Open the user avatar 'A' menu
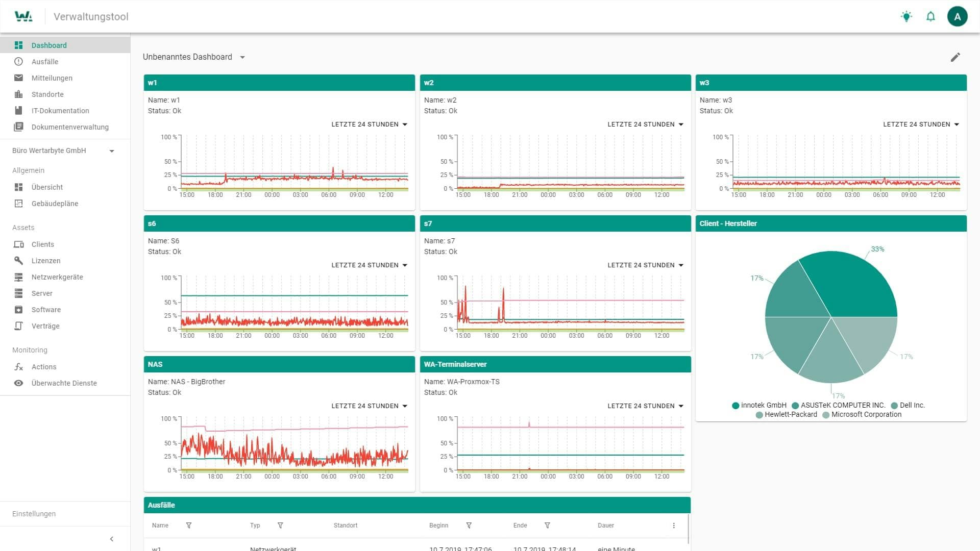This screenshot has height=551, width=980. 957,16
